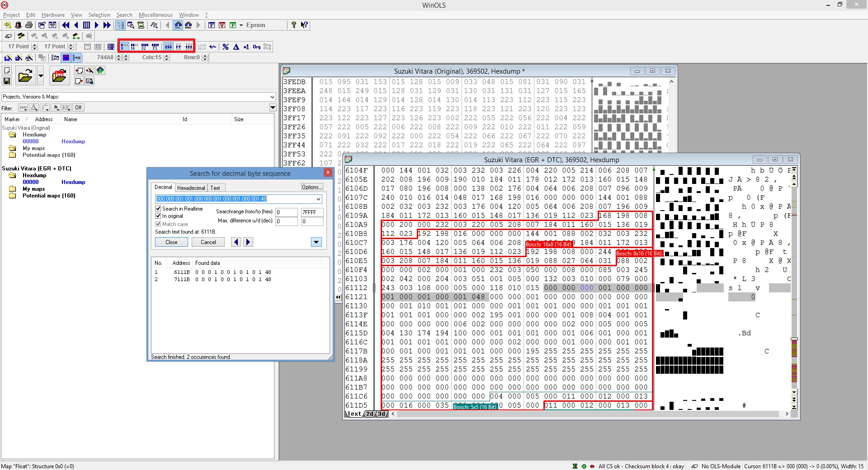Click the red V window icon

coord(222,25)
